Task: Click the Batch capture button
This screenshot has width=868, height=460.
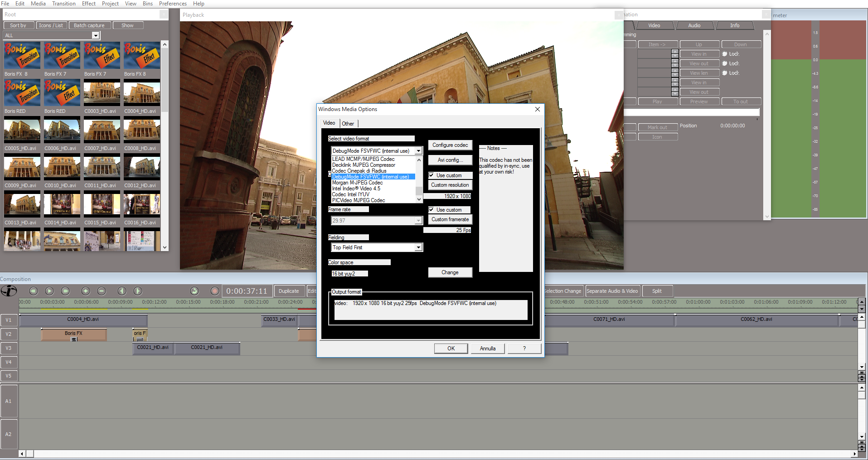Action: click(x=89, y=25)
